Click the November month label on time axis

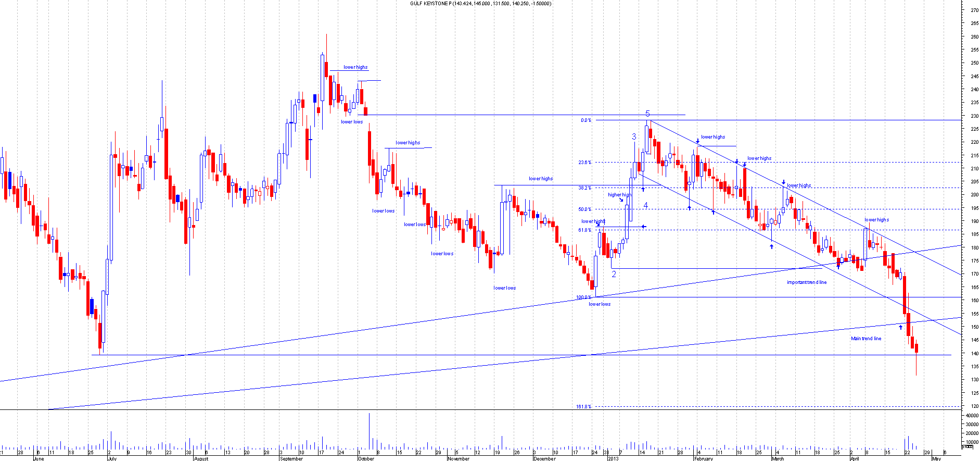coord(459,458)
